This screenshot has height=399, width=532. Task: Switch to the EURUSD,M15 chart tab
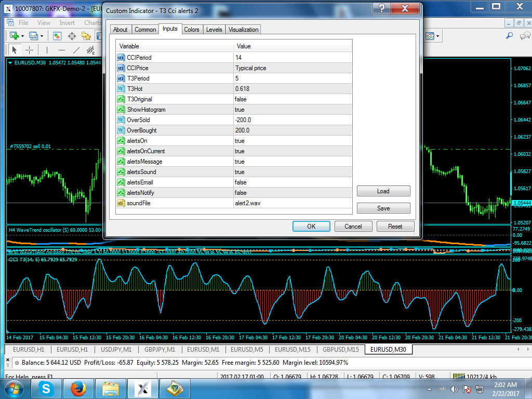[292, 350]
